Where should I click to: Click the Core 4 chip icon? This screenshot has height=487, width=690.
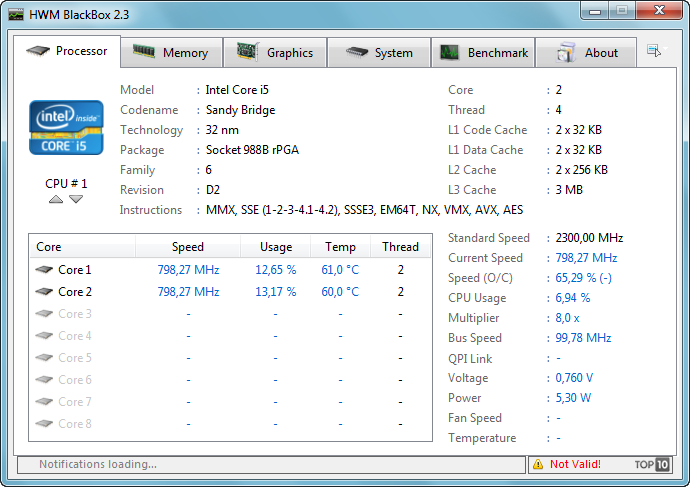pos(44,336)
